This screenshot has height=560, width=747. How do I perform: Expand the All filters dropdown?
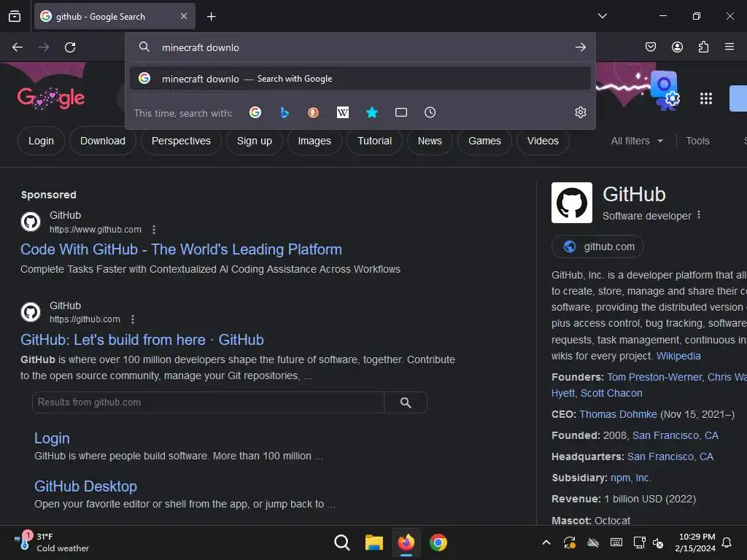(636, 141)
